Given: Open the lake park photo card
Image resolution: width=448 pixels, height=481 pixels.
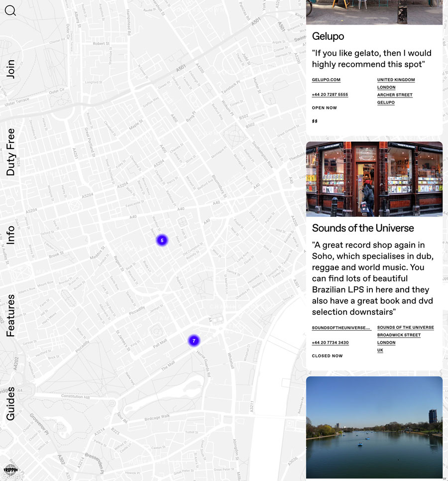Looking at the screenshot, I should click(374, 428).
